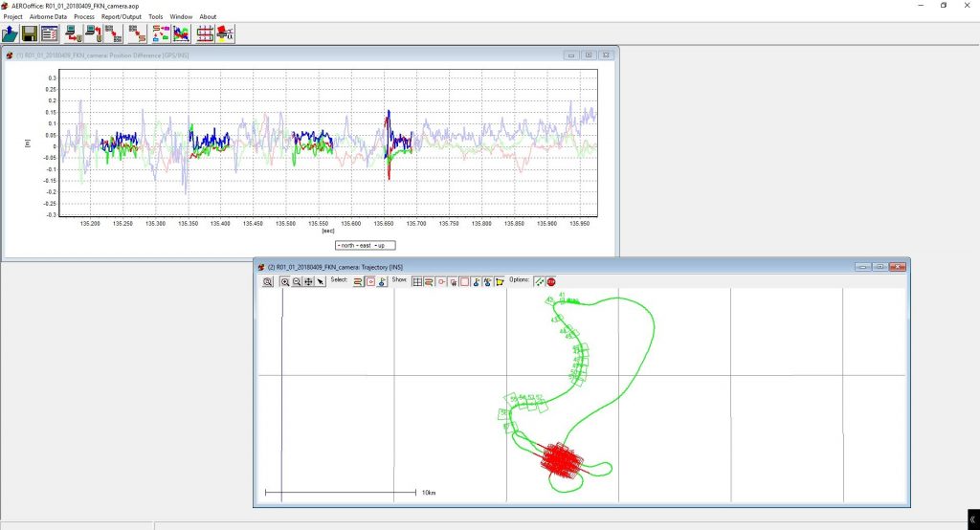Click the Options: label in Trajectory toolbar
This screenshot has height=530, width=980.
(x=520, y=280)
